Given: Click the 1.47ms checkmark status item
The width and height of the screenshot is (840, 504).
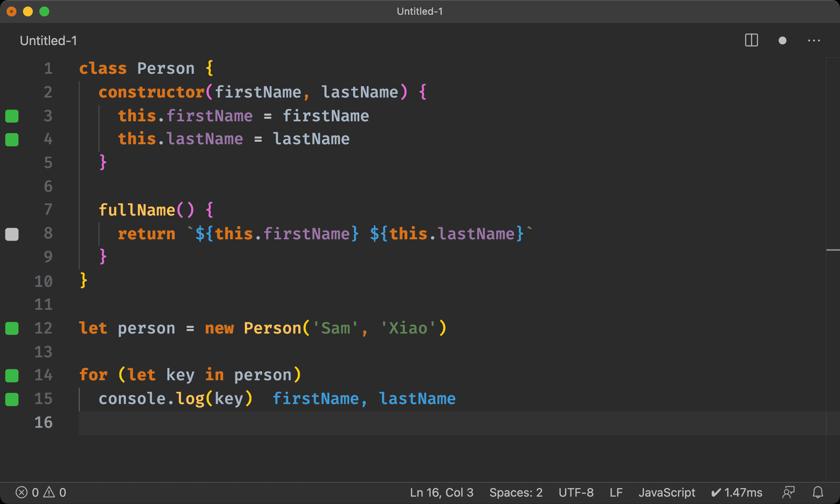Looking at the screenshot, I should 737,492.
